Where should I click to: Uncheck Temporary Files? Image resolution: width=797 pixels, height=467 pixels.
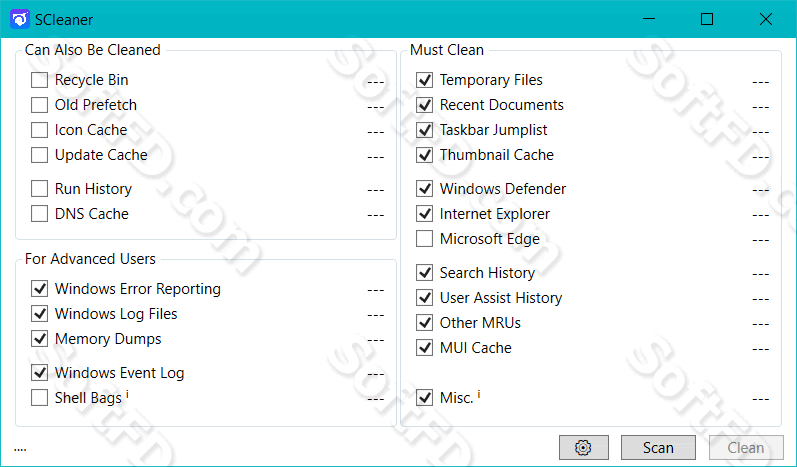click(424, 80)
